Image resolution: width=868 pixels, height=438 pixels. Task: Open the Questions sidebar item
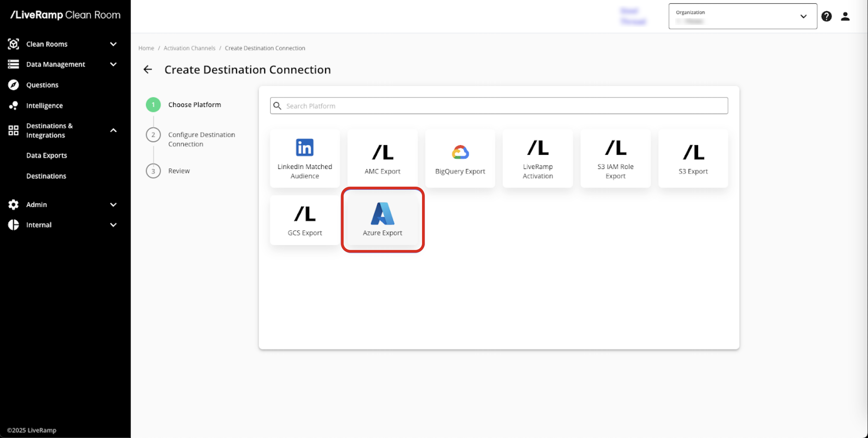[42, 85]
